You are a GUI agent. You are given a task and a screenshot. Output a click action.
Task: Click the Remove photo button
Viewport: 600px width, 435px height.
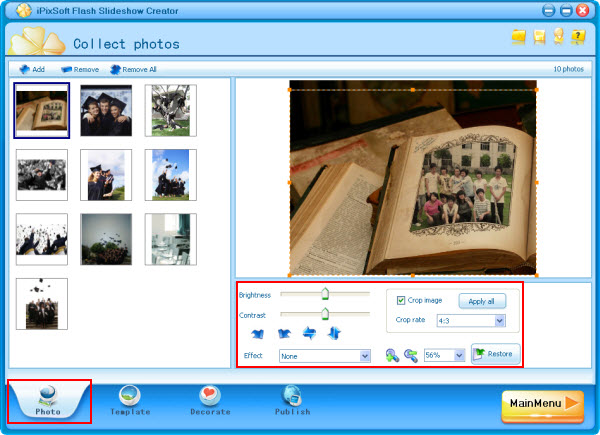coord(80,69)
